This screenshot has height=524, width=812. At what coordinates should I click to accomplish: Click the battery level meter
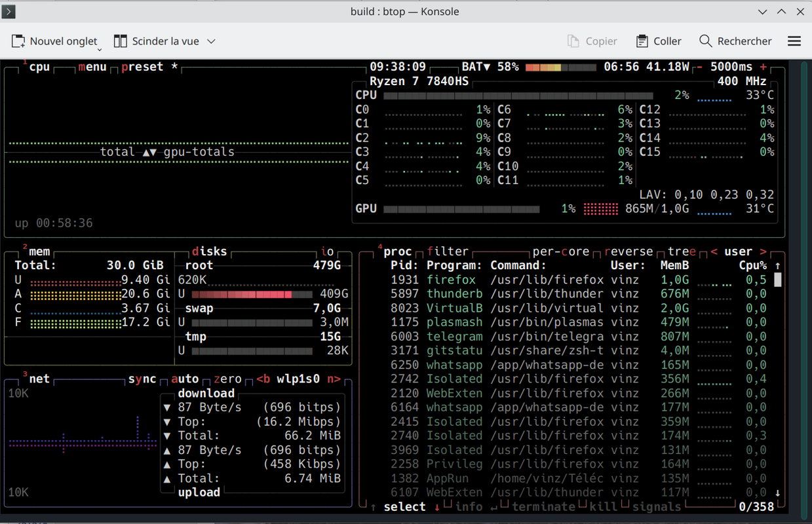coord(561,67)
